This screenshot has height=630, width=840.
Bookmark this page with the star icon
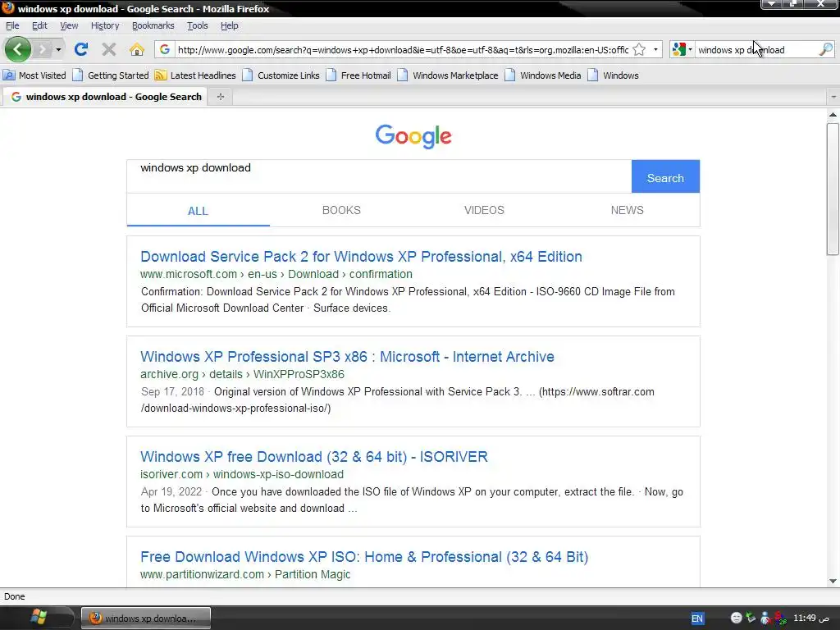[x=639, y=50]
